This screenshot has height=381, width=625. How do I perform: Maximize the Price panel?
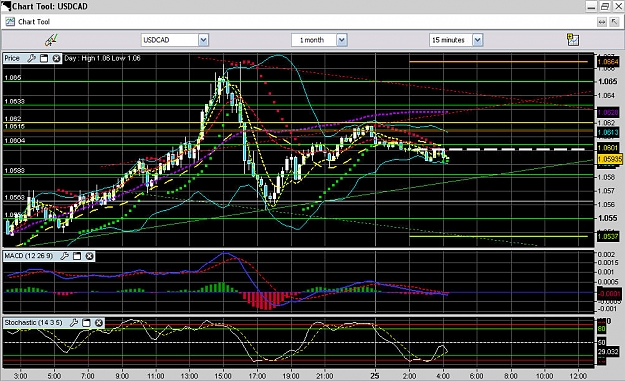tap(44, 59)
